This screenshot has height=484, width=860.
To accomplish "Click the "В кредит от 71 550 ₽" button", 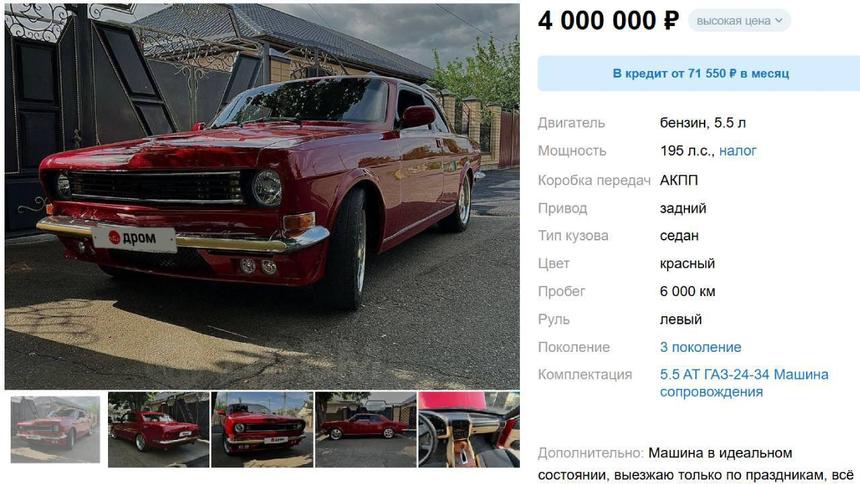I will pos(700,74).
